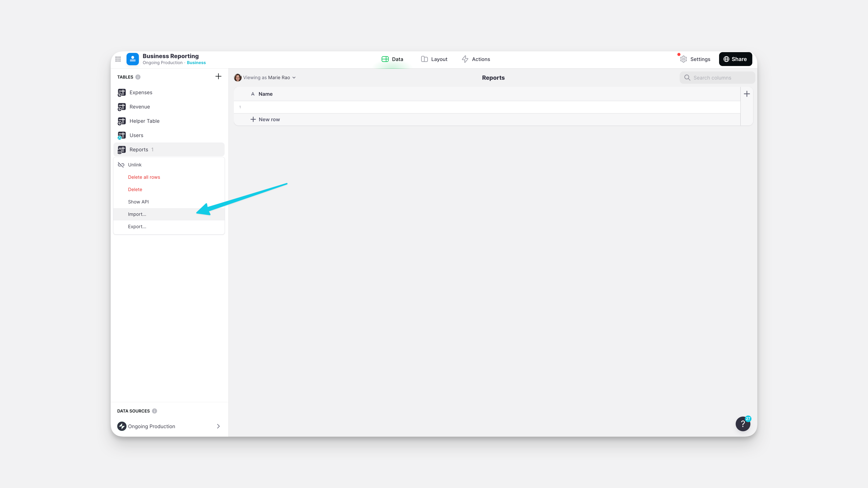Open the help bubble icon
The height and width of the screenshot is (488, 868).
[x=743, y=424]
